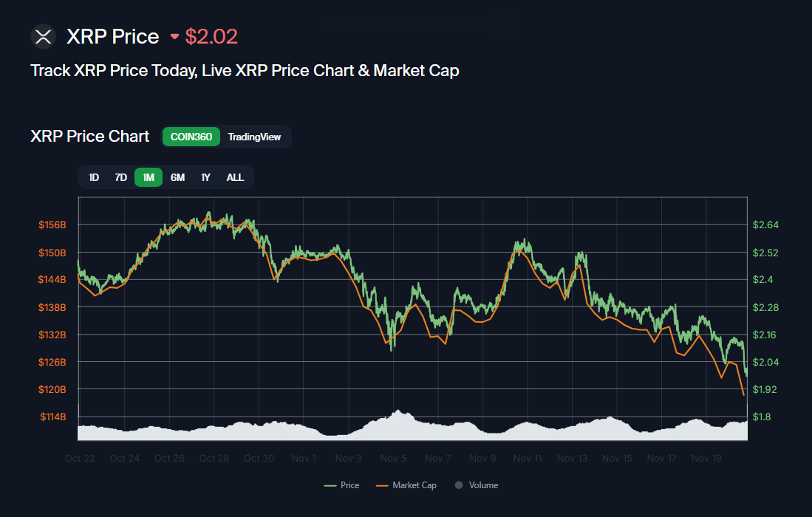Set chart range to 1D
This screenshot has width=812, height=517.
pyautogui.click(x=94, y=177)
